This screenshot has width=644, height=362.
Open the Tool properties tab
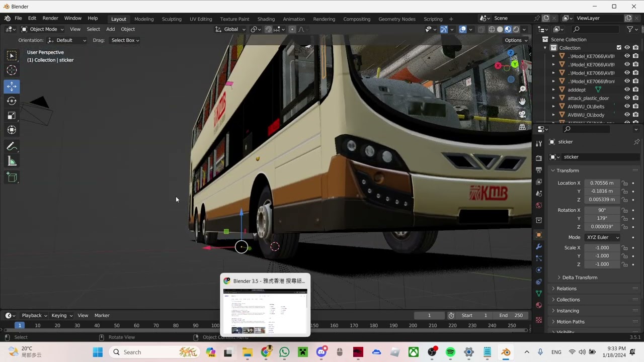pyautogui.click(x=539, y=144)
